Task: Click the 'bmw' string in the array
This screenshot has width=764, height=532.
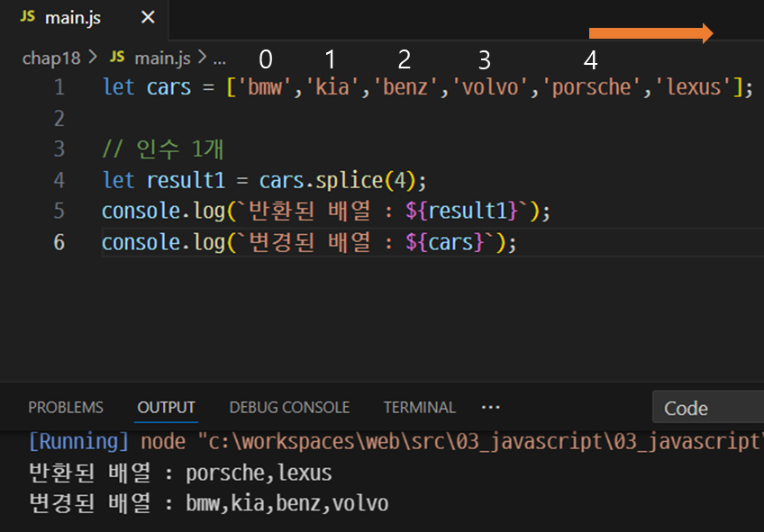Action: (265, 87)
